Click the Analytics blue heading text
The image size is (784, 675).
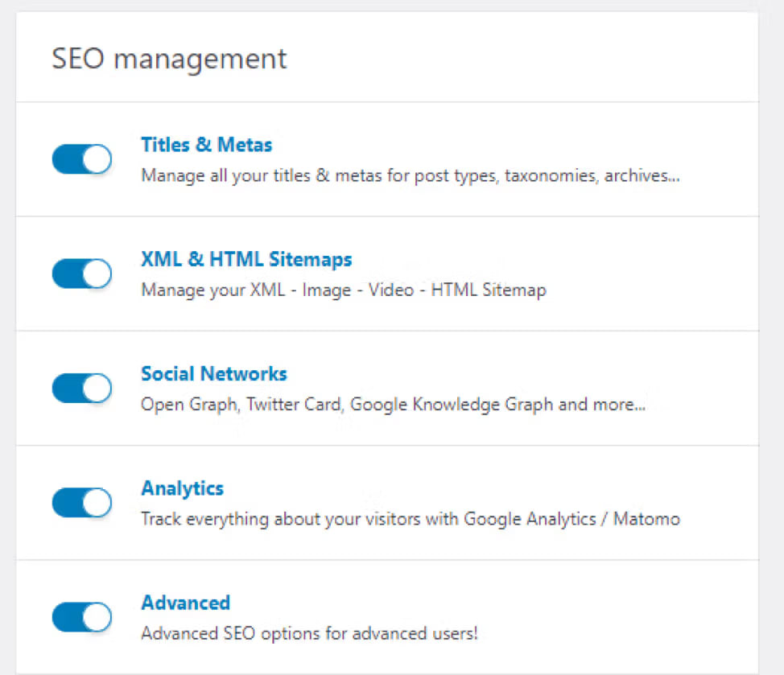(x=182, y=488)
